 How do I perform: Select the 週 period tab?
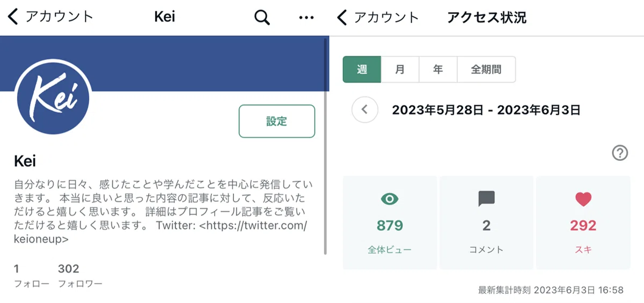[x=362, y=70]
